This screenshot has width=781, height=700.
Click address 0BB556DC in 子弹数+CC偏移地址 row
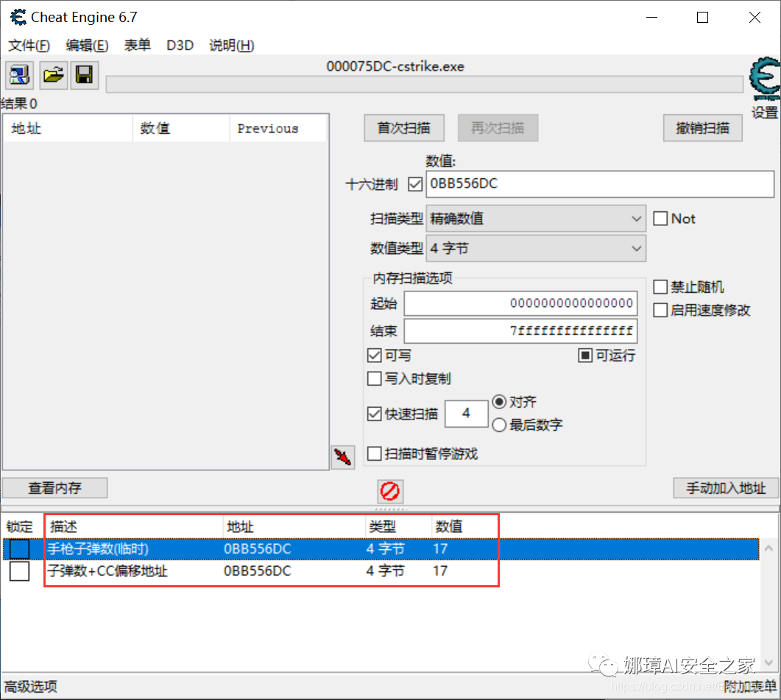(258, 571)
